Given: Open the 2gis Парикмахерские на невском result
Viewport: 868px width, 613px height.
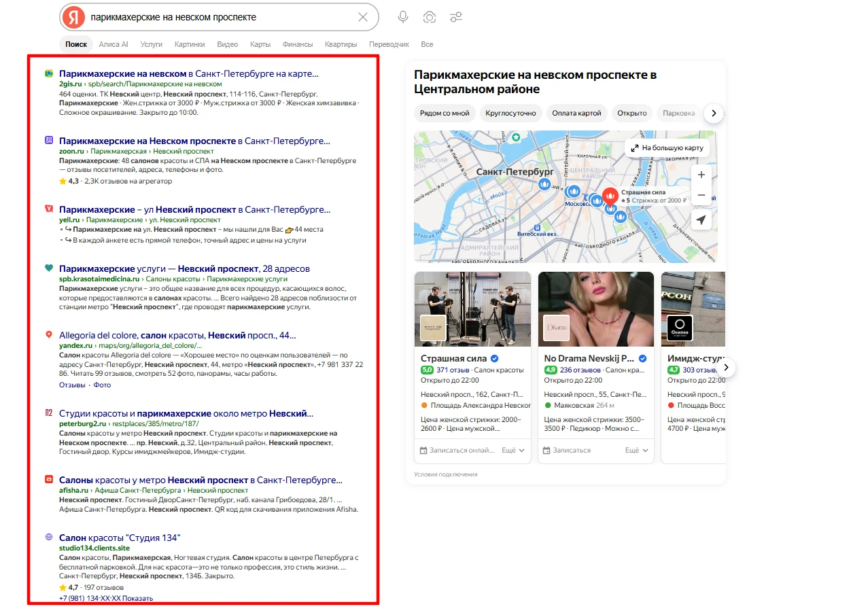Looking at the screenshot, I should coord(189,73).
